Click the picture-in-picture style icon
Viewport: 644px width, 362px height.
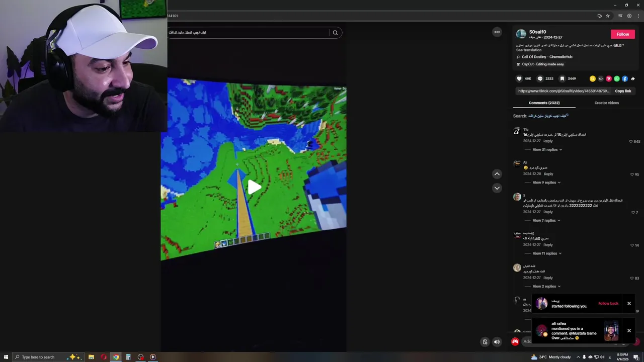point(485,342)
